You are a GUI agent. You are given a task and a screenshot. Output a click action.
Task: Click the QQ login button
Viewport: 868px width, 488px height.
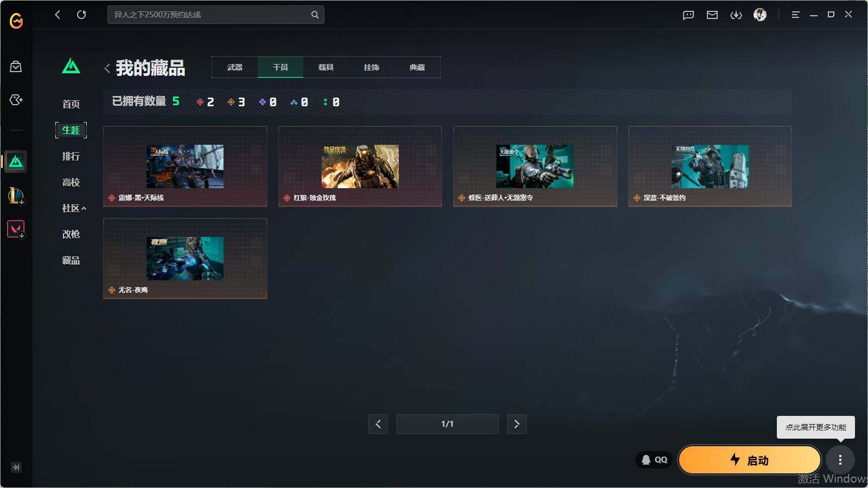click(654, 460)
